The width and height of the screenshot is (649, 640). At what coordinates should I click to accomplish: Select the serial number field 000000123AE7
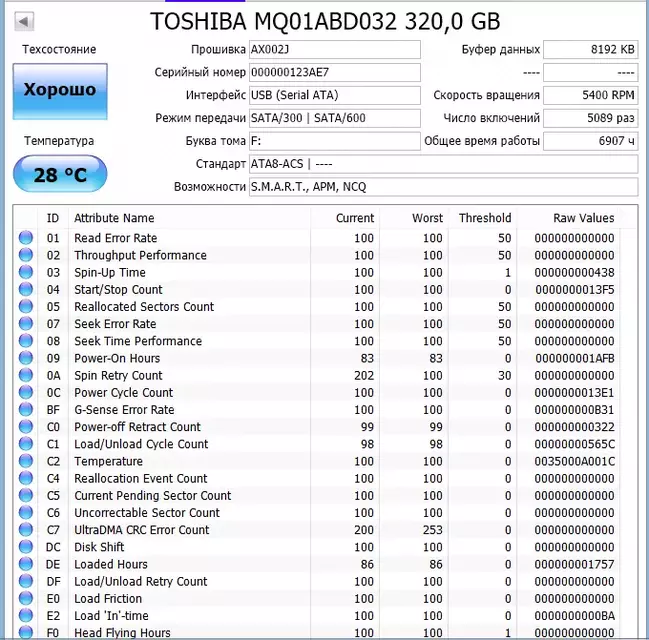(x=335, y=72)
